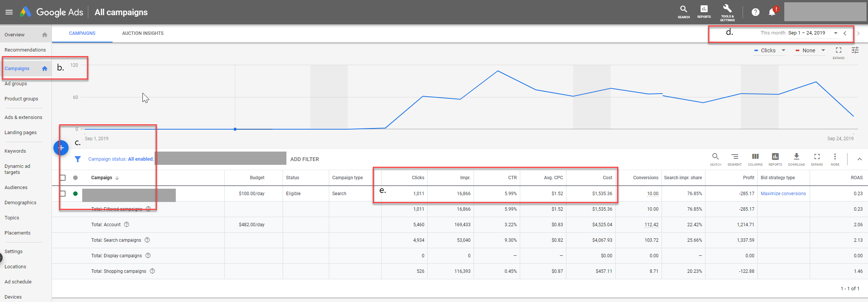Screen dimensions: 868x302
Task: Sort by the Clicks column header
Action: [x=418, y=178]
